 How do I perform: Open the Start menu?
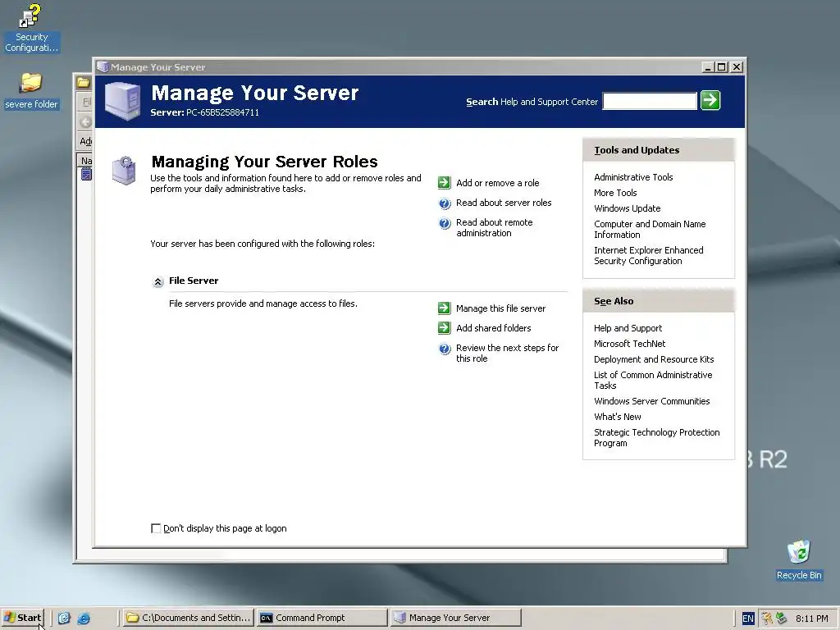22,619
